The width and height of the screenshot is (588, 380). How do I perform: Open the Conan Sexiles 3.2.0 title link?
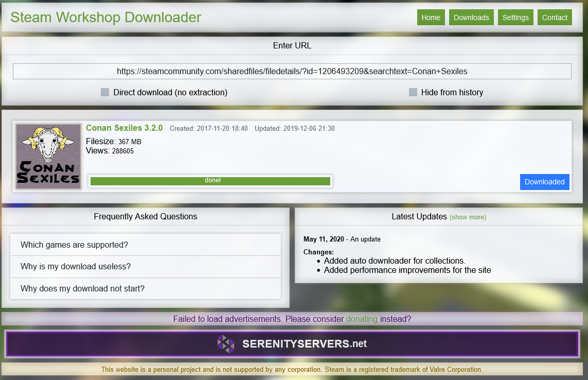(124, 128)
